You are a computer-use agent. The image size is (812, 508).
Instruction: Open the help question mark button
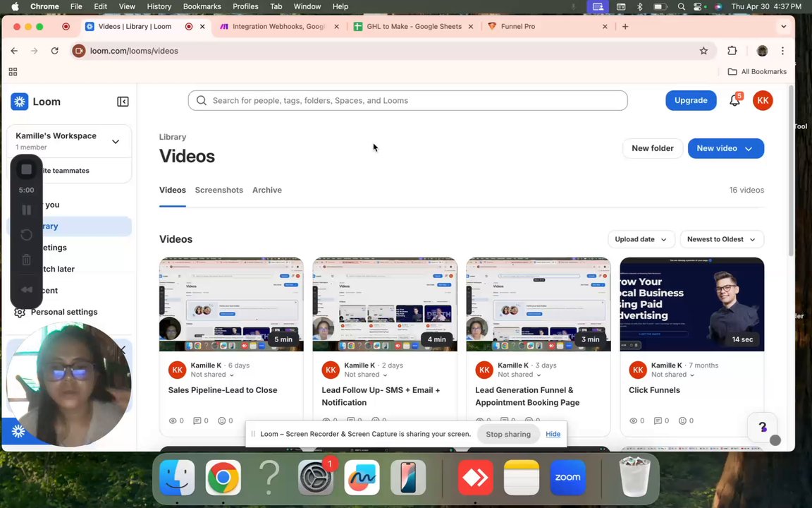click(762, 427)
